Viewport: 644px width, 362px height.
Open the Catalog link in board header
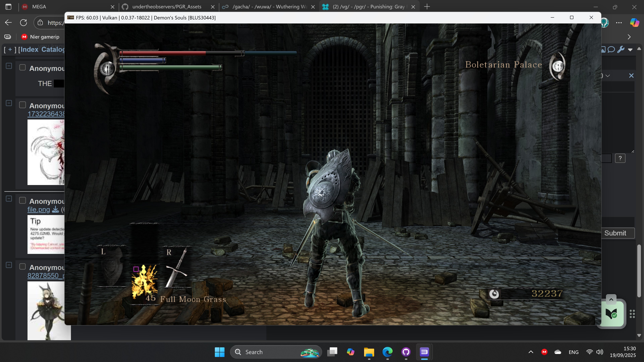coord(53,49)
